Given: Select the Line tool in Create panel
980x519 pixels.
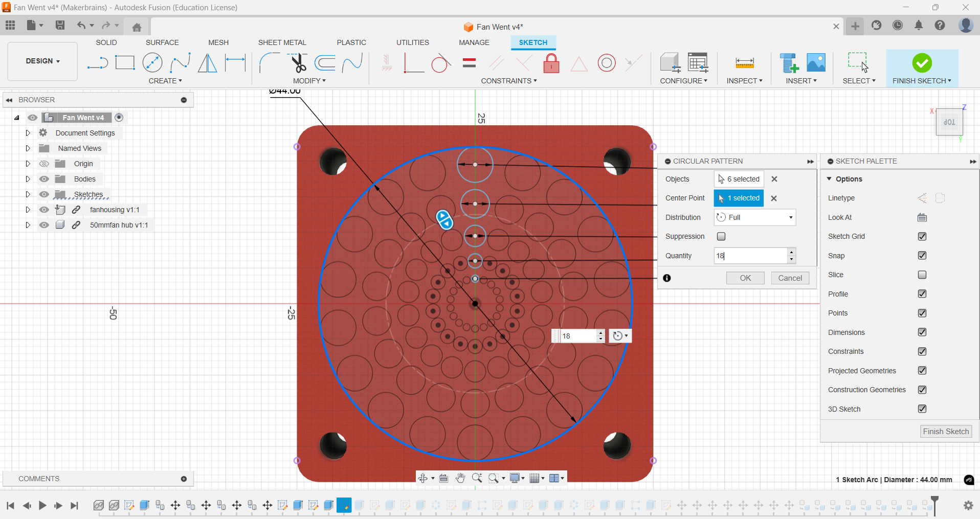Looking at the screenshot, I should 97,62.
